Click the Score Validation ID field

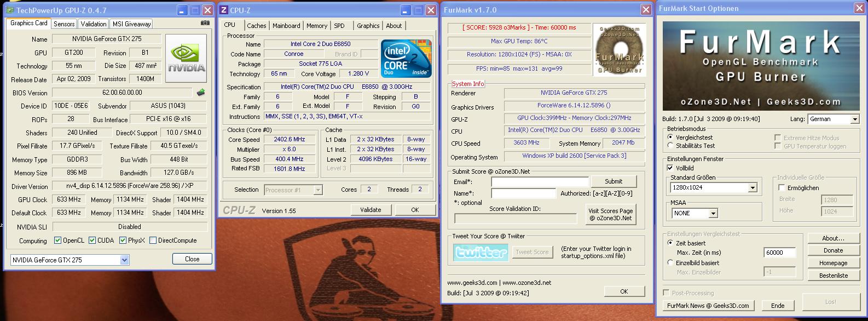[516, 219]
